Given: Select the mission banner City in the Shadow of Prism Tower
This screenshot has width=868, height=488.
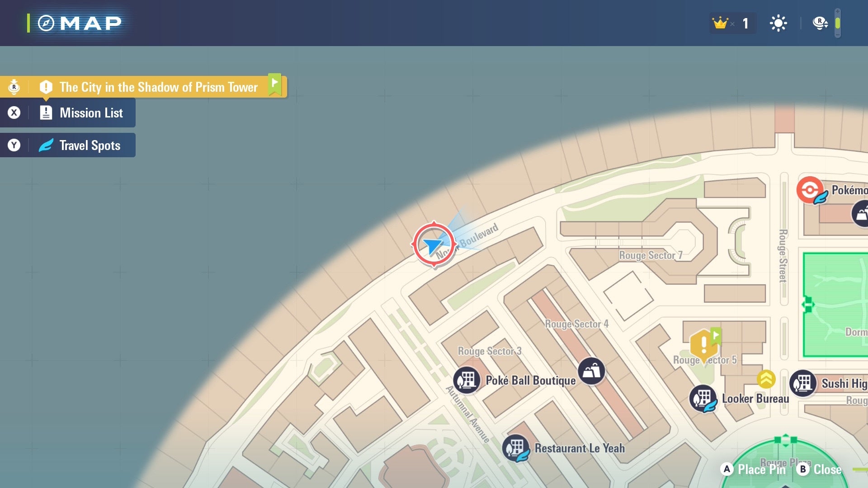Looking at the screenshot, I should tap(157, 87).
